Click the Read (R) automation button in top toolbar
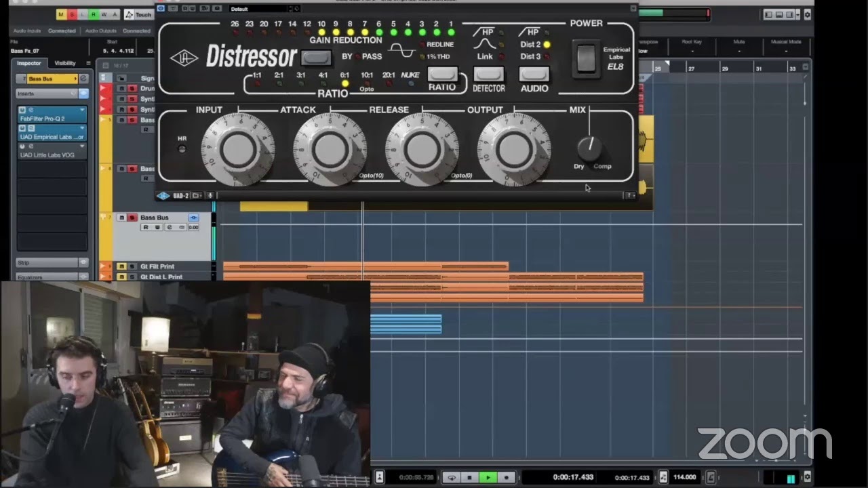This screenshot has height=488, width=868. click(94, 14)
